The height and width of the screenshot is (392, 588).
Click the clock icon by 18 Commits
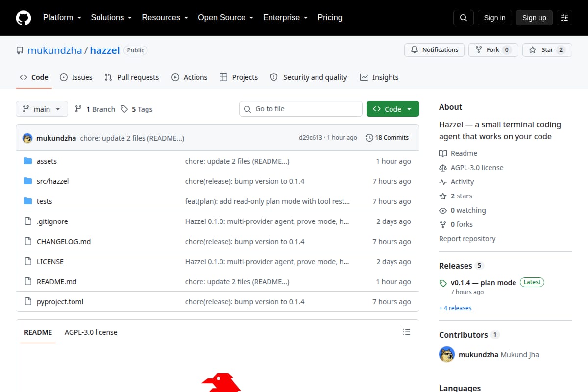(x=369, y=138)
